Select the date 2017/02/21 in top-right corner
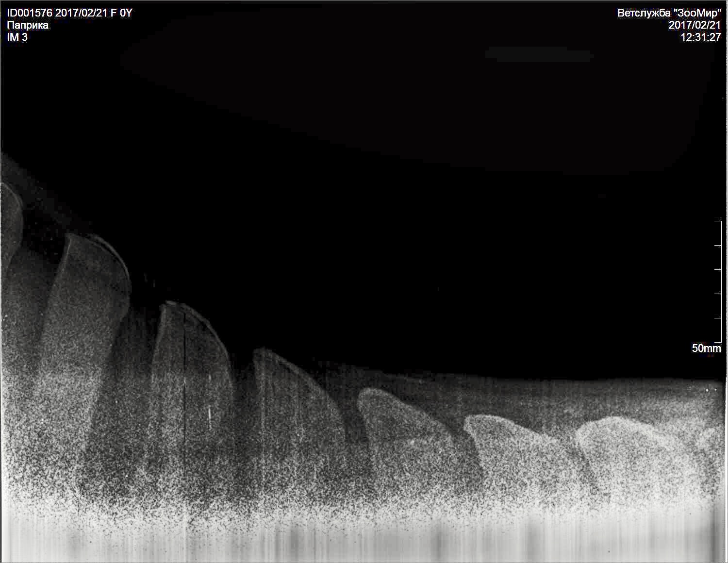This screenshot has height=563, width=728. [x=695, y=25]
